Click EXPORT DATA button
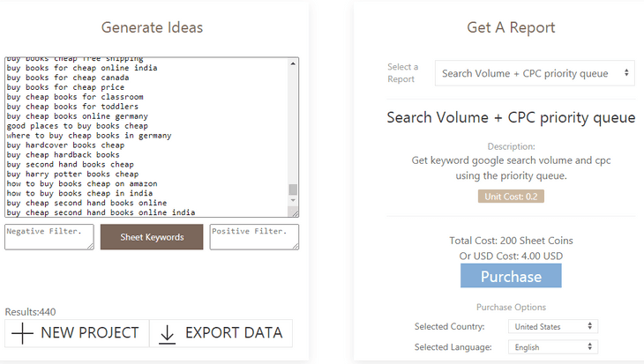This screenshot has width=644, height=364. click(x=221, y=333)
